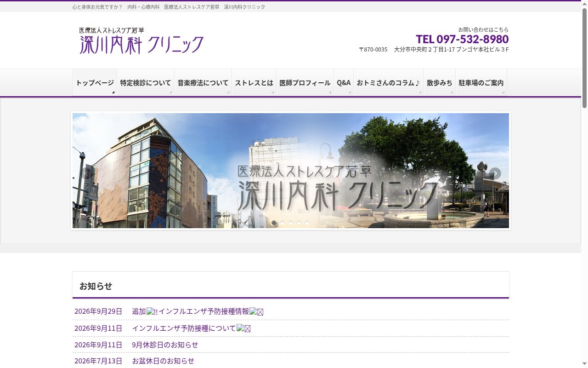Open the 駐車場のご案内 menu item
The image size is (588, 368).
pyautogui.click(x=481, y=83)
